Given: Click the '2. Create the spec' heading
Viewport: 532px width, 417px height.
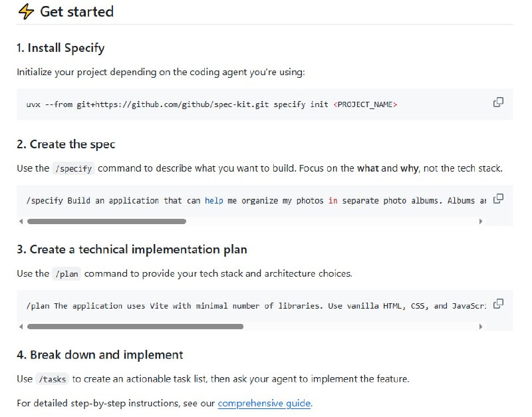Looking at the screenshot, I should pyautogui.click(x=65, y=144).
